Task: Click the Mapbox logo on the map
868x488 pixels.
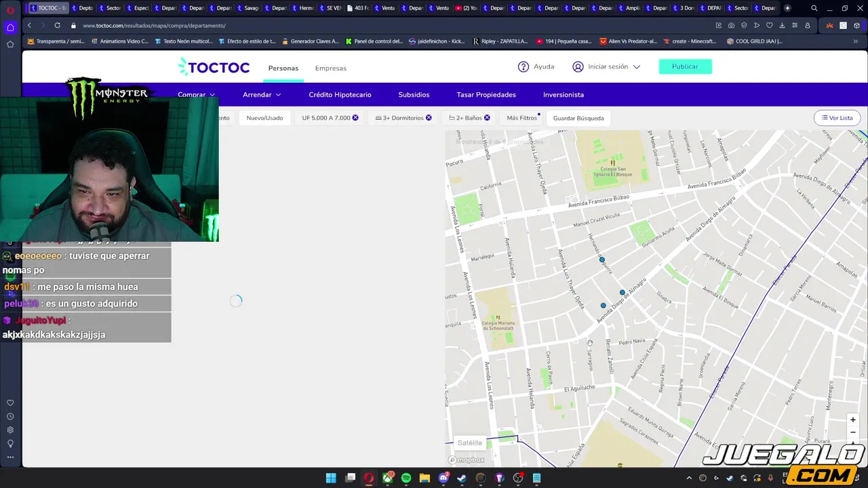Action: point(467,460)
